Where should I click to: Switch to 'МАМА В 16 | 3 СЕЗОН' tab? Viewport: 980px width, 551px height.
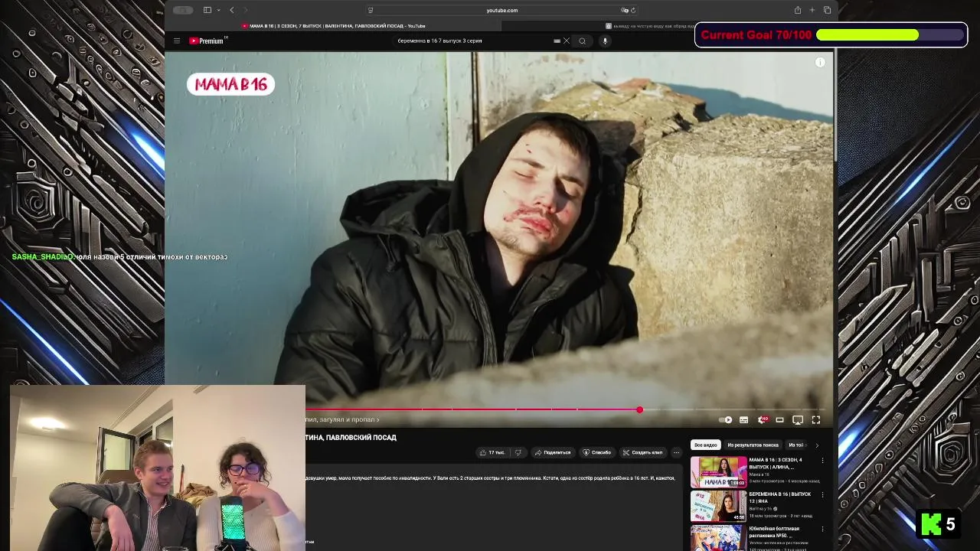coord(333,26)
